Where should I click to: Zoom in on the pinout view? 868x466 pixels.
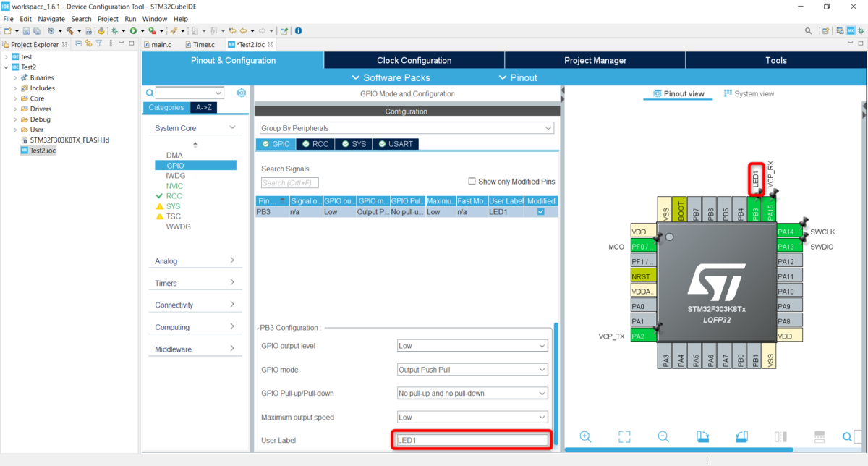point(586,436)
